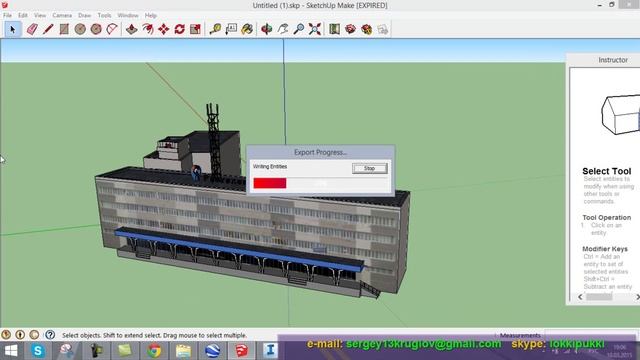Click the red export progress bar
Image resolution: width=640 pixels, height=360 pixels.
click(270, 183)
